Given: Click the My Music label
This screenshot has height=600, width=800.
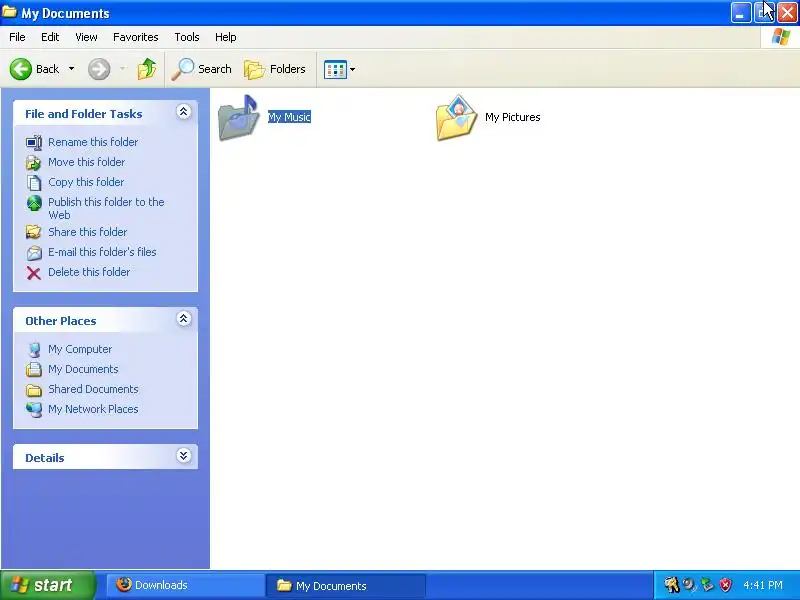Looking at the screenshot, I should click(289, 117).
